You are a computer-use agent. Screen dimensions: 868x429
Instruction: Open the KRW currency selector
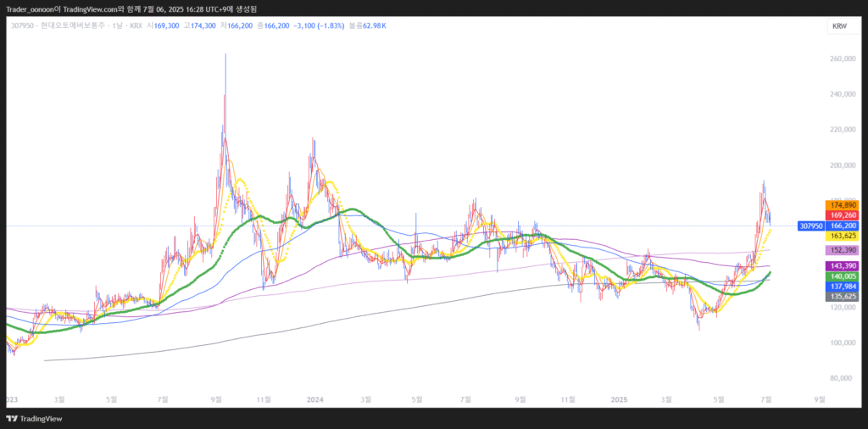click(x=839, y=26)
